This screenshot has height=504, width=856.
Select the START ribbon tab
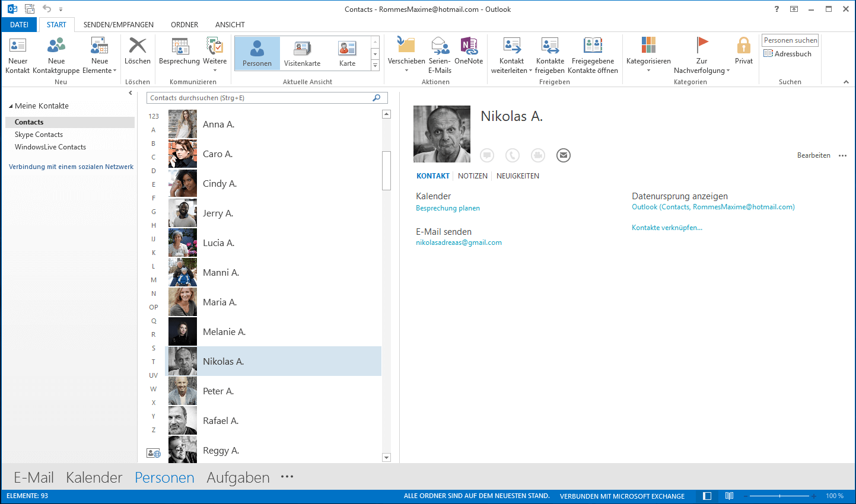tap(56, 24)
